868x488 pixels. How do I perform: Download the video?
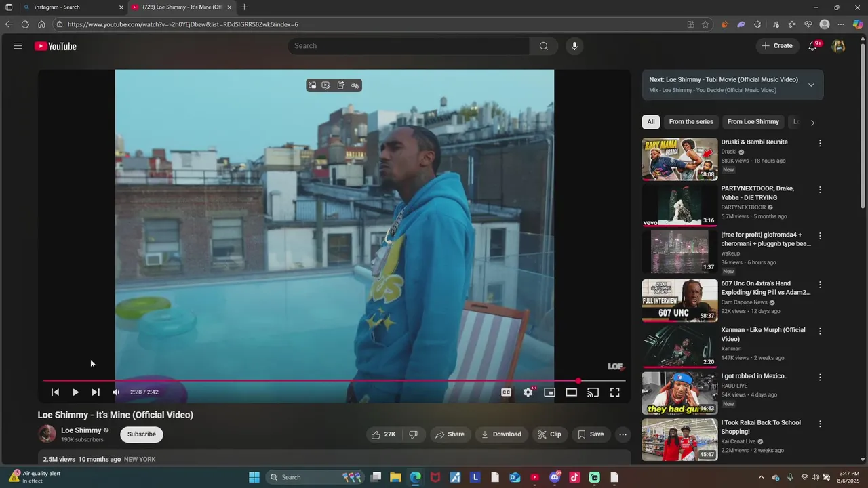click(501, 434)
